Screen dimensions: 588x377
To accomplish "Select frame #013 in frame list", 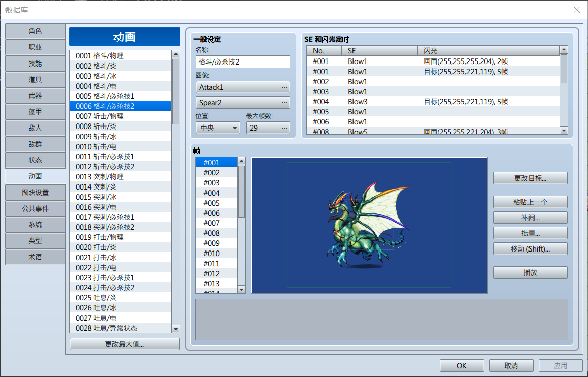I will pyautogui.click(x=216, y=284).
